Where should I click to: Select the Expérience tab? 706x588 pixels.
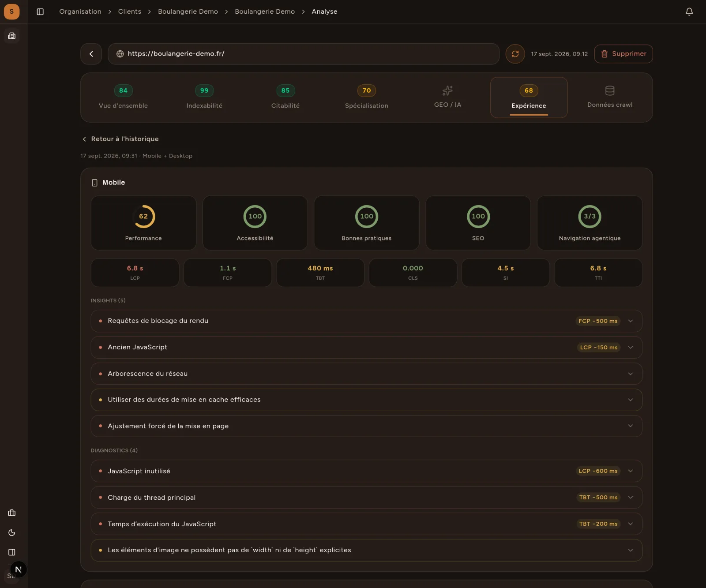point(529,97)
